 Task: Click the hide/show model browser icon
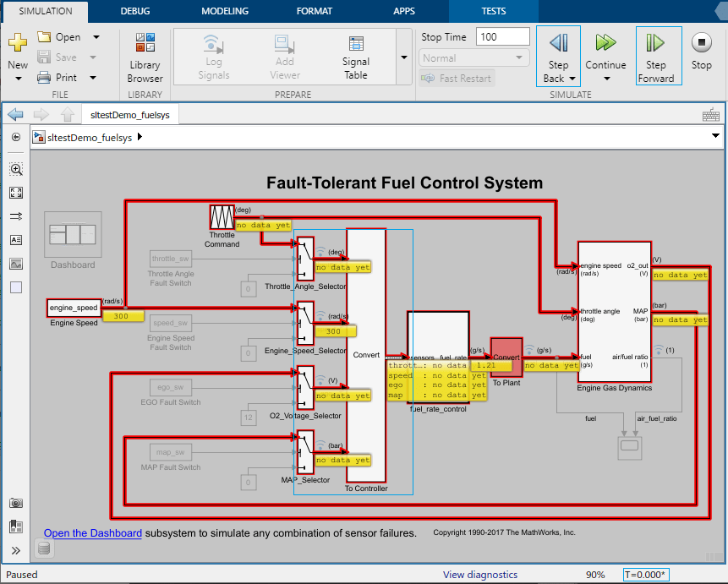coord(16,137)
